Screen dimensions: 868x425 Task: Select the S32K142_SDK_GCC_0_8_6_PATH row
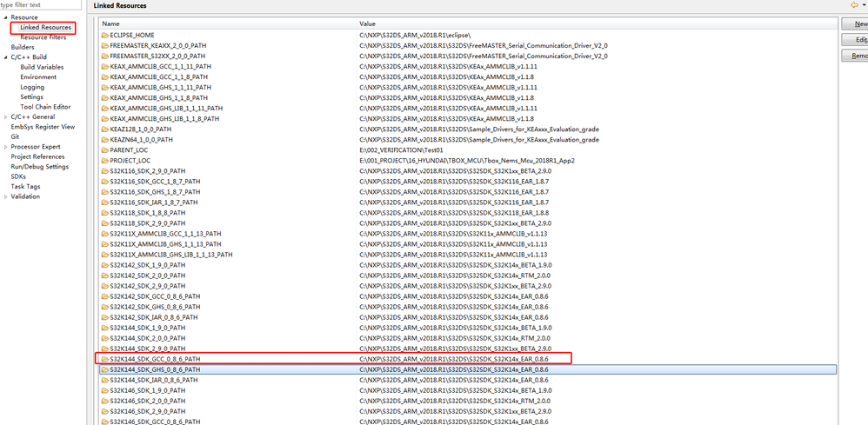[x=468, y=296]
